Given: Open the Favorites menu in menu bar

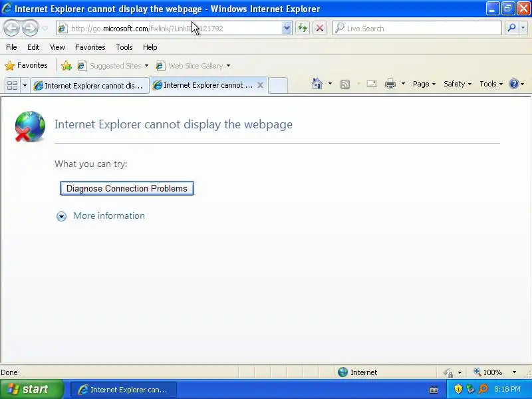Looking at the screenshot, I should coord(90,47).
